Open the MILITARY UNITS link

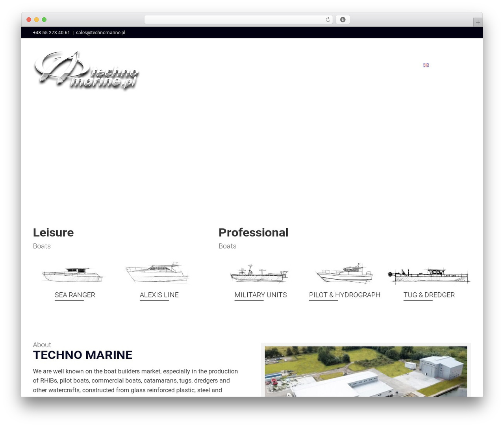point(261,295)
